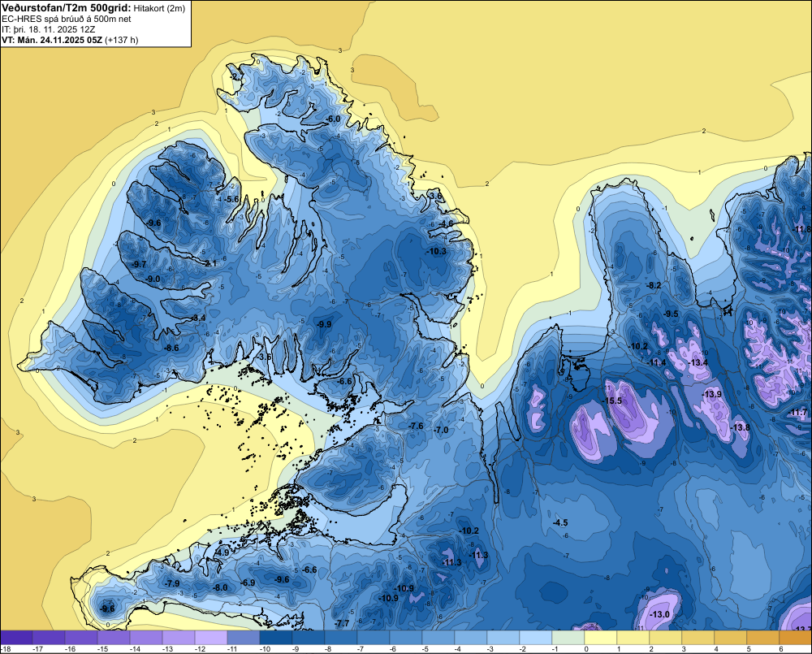Viewport: 812px width, 654px height.
Task: Click the initial time 'IT: þri. 18. 11. 2025 12Z'
Action: tap(48, 29)
